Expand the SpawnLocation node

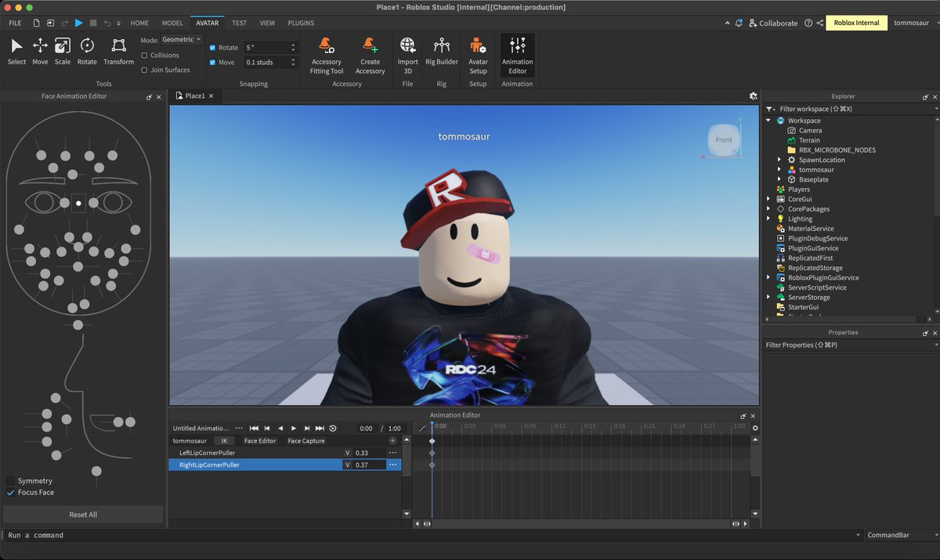click(x=779, y=160)
